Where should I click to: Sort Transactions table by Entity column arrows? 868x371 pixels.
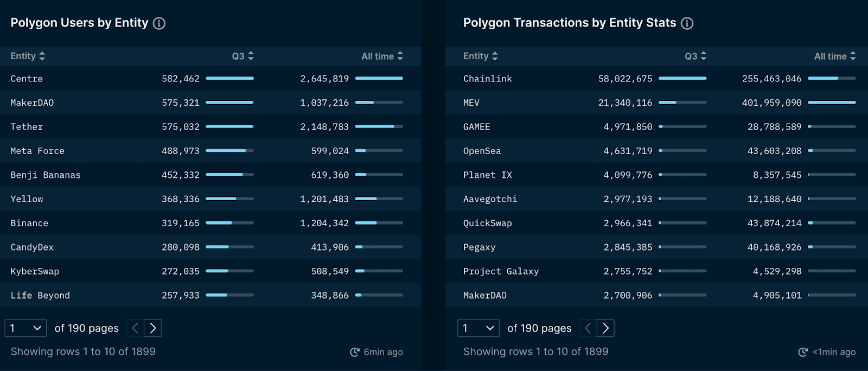495,56
